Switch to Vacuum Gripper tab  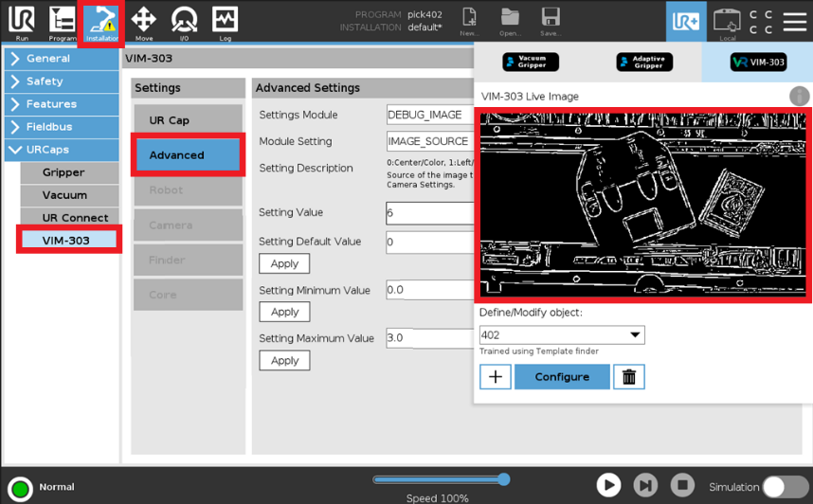[531, 62]
